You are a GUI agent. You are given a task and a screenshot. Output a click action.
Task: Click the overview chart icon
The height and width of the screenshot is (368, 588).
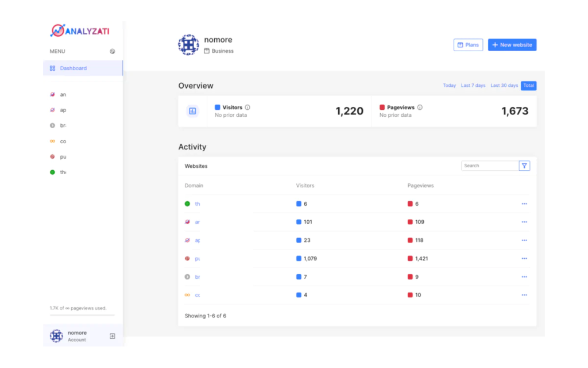pyautogui.click(x=192, y=111)
